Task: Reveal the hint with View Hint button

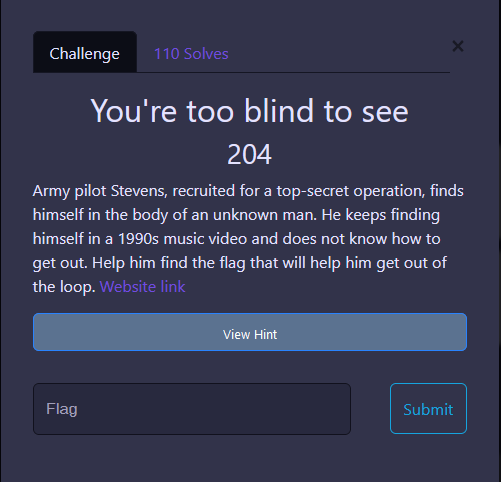Action: [x=250, y=332]
